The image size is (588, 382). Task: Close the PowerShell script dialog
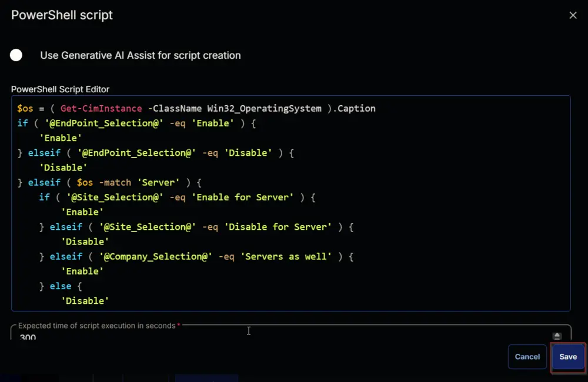point(573,15)
